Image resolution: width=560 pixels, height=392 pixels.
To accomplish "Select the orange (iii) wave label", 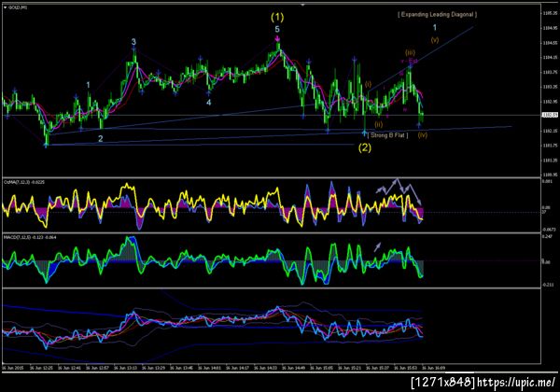I will [410, 53].
